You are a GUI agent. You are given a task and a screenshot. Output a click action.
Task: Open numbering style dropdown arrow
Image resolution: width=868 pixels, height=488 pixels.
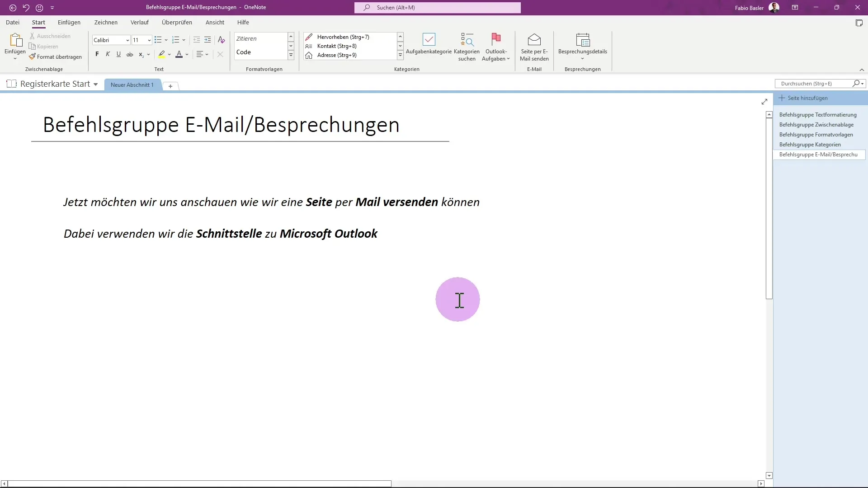184,40
